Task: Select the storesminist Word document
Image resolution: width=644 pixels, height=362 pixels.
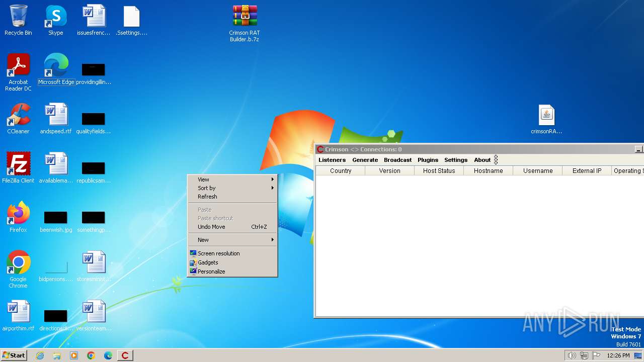Action: [x=94, y=266]
